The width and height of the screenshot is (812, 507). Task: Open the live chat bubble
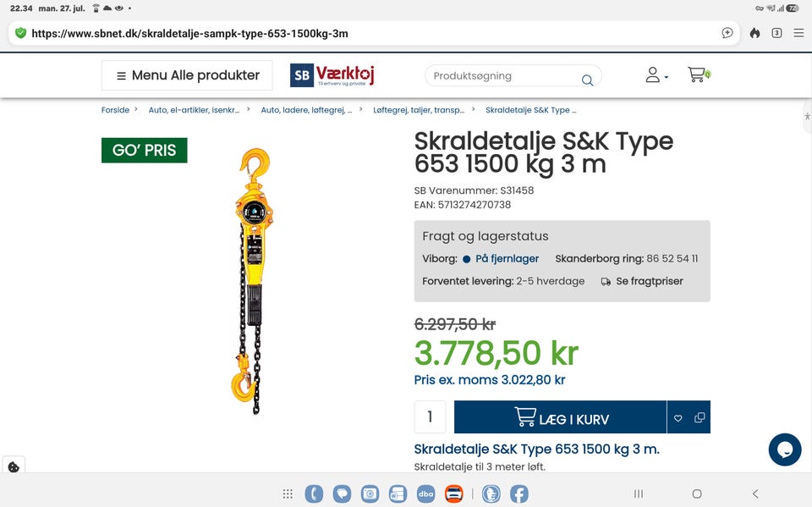(x=785, y=449)
